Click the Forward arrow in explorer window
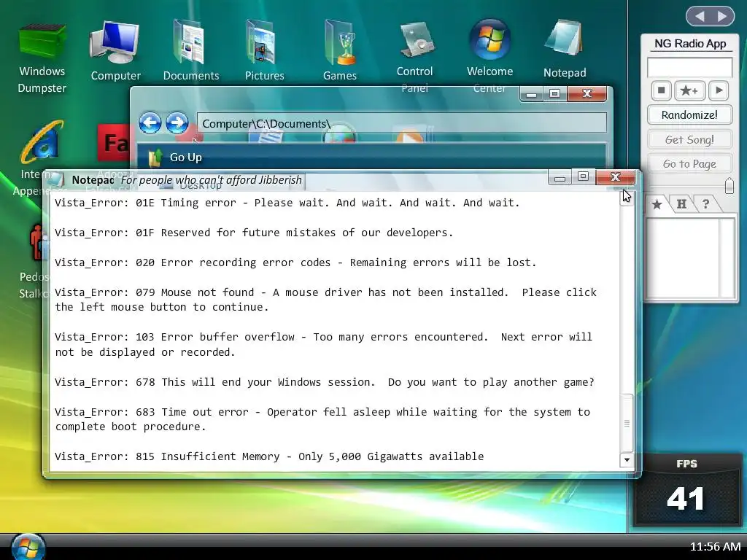Viewport: 747px width, 560px height. 177,122
